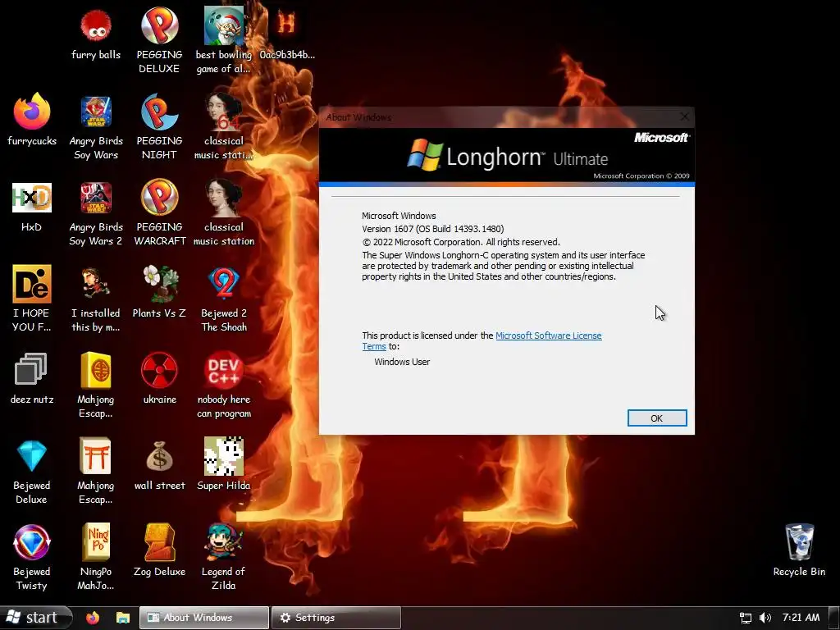Select the DEV C++ nobody here can program icon

(x=223, y=386)
